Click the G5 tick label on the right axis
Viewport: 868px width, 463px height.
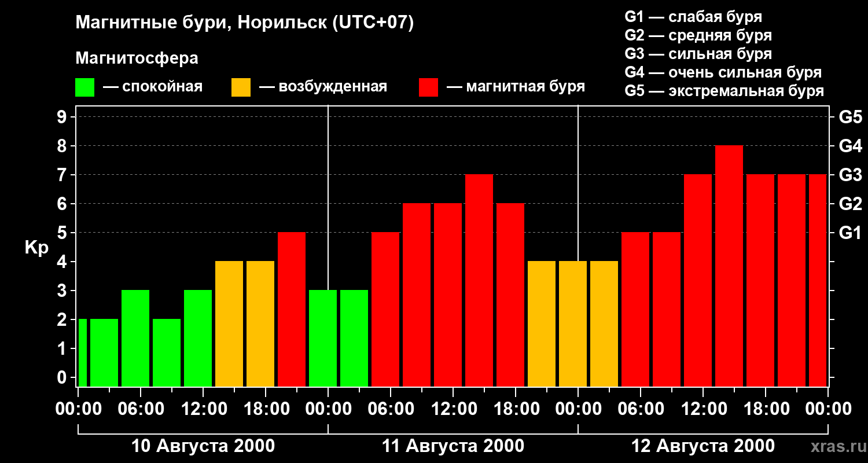click(850, 117)
